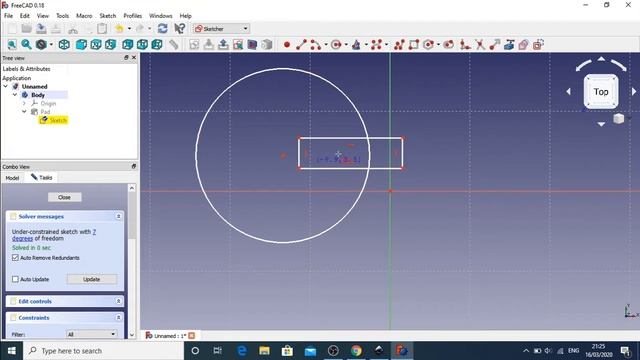Click the View sketch icon

[238, 44]
